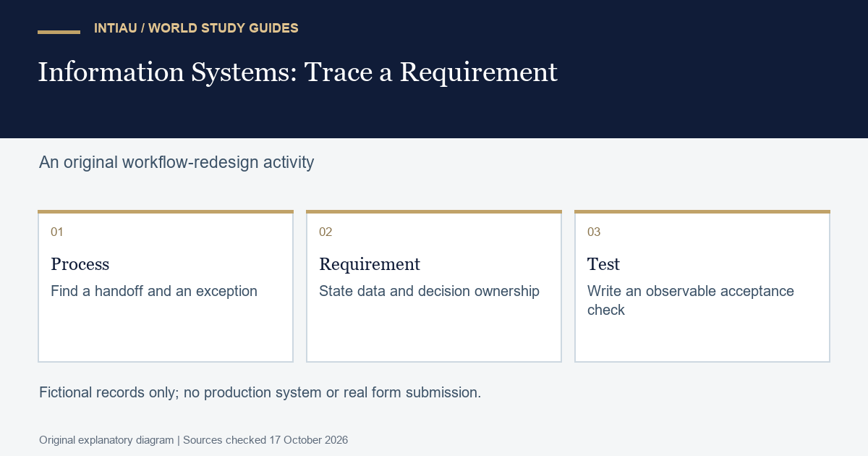Click 'State data and decision ownership' text
Viewport: 868px width, 456px height.
429,291
